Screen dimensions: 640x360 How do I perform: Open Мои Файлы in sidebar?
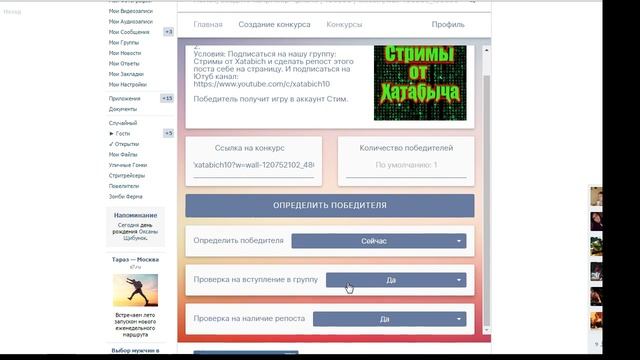123,155
